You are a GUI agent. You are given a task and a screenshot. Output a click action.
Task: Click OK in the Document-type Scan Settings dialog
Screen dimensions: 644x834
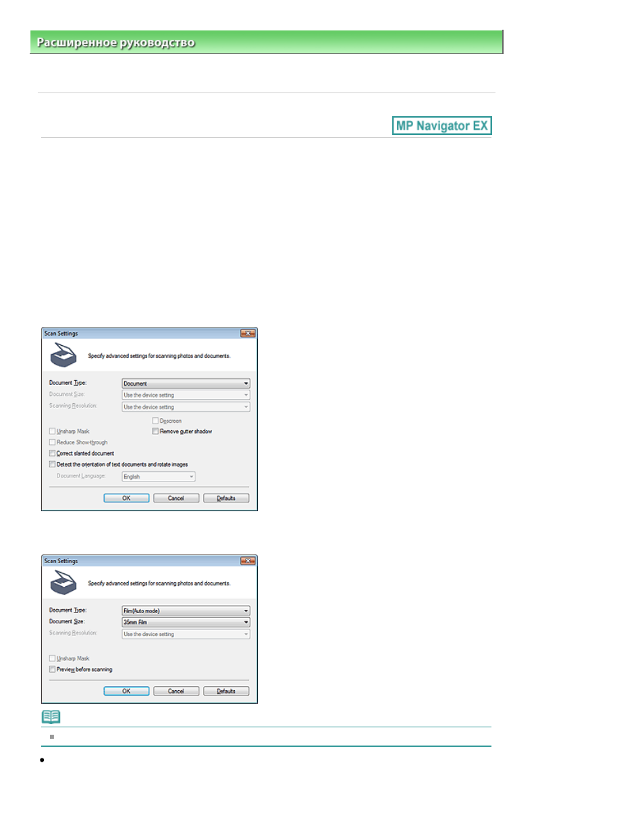tap(126, 498)
